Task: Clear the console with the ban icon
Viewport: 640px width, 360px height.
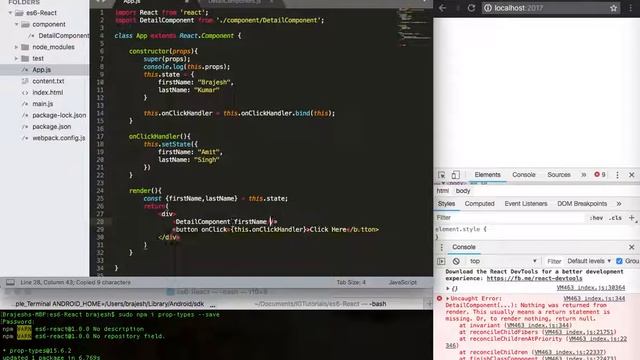Action: pos(456,261)
